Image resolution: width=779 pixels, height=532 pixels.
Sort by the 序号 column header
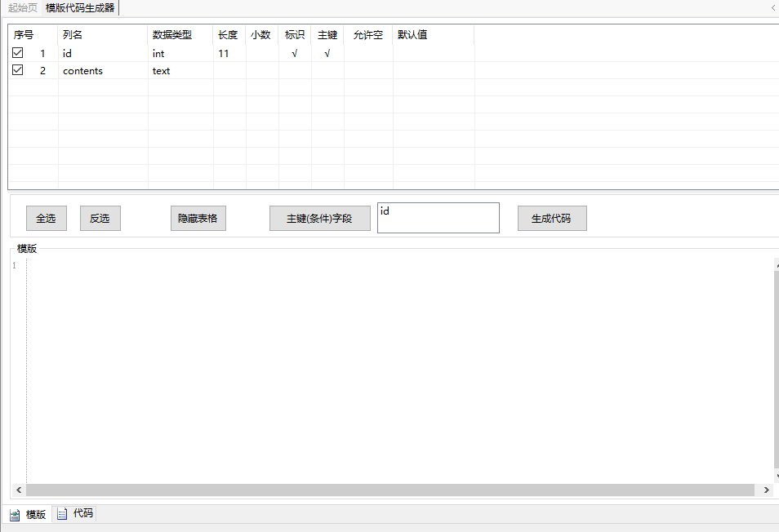click(33, 35)
